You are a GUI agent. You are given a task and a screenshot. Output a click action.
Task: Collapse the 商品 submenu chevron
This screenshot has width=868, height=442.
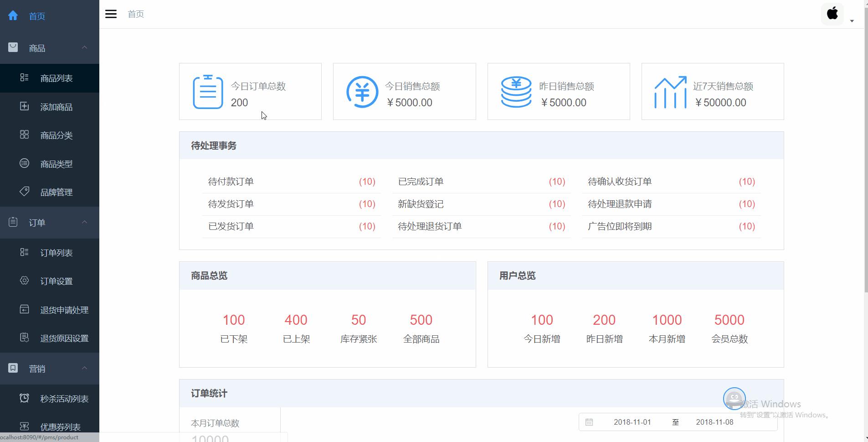tap(84, 47)
